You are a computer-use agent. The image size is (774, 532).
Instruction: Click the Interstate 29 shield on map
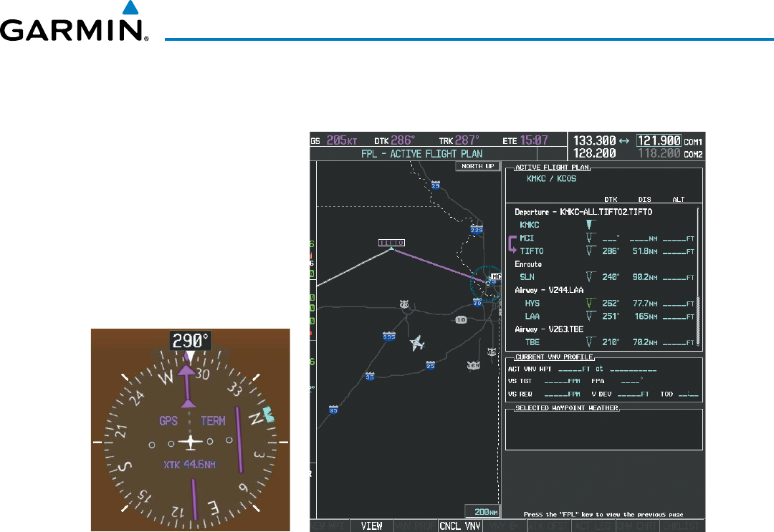tap(436, 185)
